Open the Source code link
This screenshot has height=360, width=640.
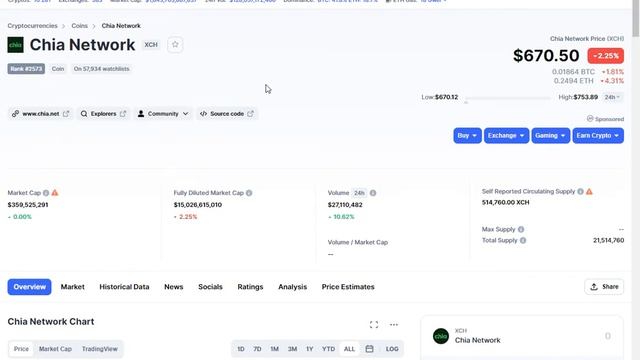(227, 113)
